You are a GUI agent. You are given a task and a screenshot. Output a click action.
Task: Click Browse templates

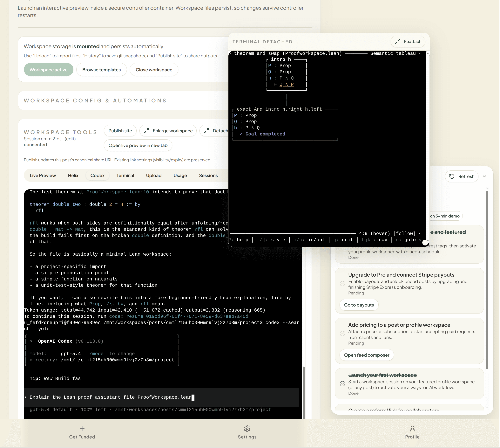coord(101,69)
